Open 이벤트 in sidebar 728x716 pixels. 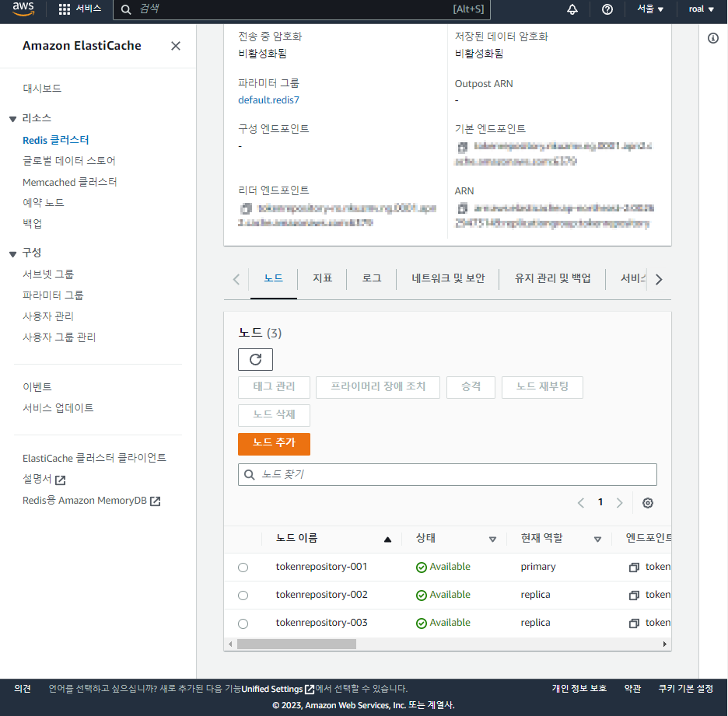pyautogui.click(x=37, y=387)
